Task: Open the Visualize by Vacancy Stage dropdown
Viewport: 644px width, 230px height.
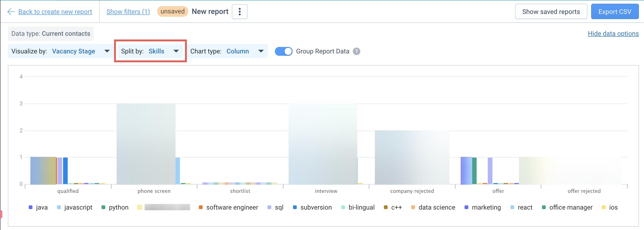Action: coord(61,51)
